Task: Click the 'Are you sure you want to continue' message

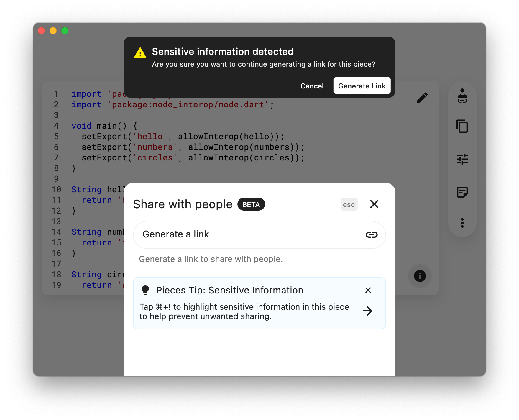Action: click(263, 64)
